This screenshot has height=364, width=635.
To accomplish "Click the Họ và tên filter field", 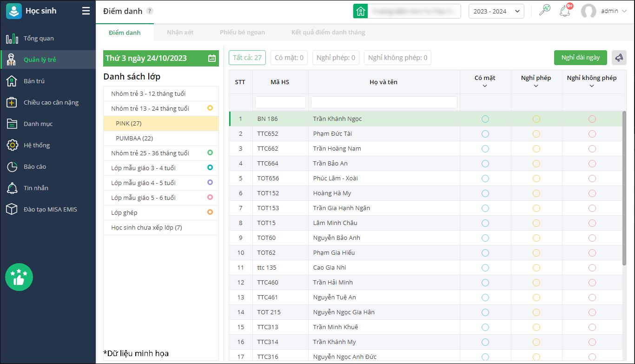I will 384,102.
